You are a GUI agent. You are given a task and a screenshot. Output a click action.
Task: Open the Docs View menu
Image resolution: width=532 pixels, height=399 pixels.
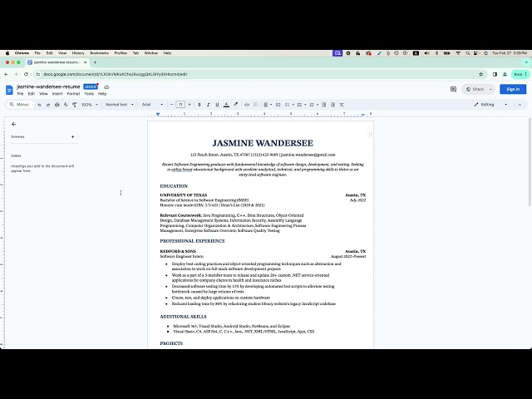(x=43, y=94)
